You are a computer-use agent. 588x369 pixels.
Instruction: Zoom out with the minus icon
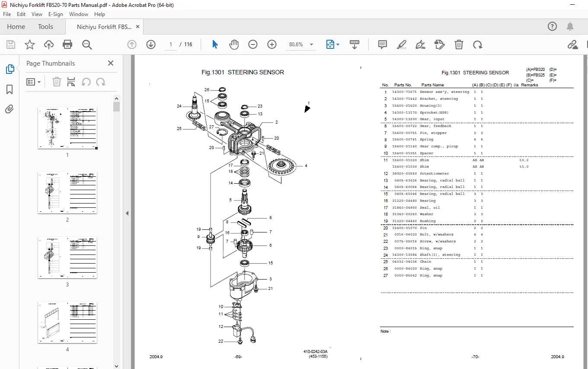pyautogui.click(x=253, y=45)
